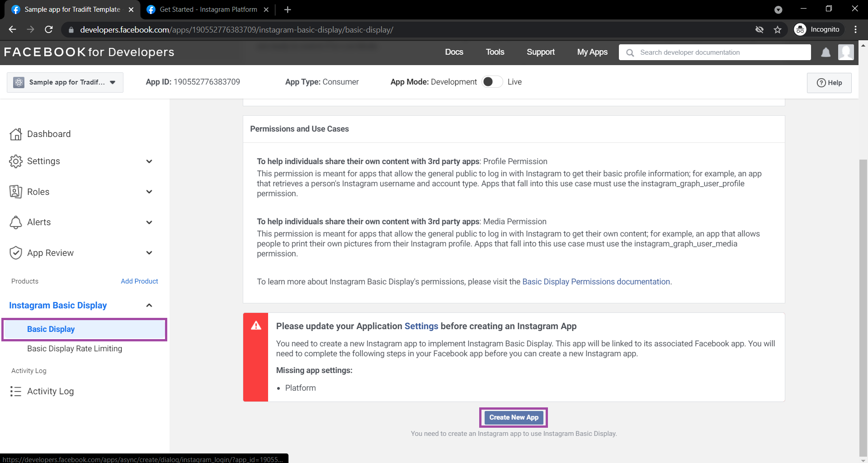
Task: Click the Activity Log list icon
Action: pos(16,391)
